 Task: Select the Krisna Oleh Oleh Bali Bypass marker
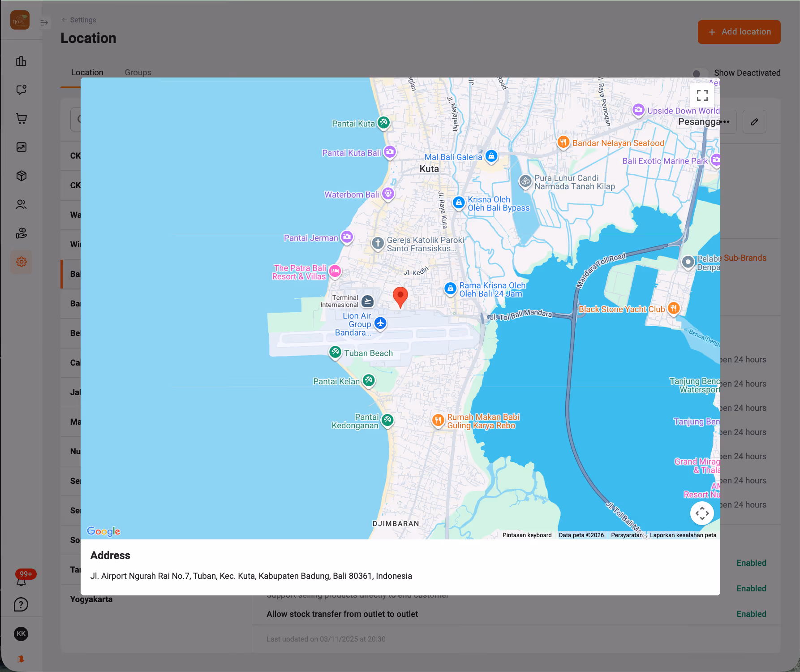point(458,203)
